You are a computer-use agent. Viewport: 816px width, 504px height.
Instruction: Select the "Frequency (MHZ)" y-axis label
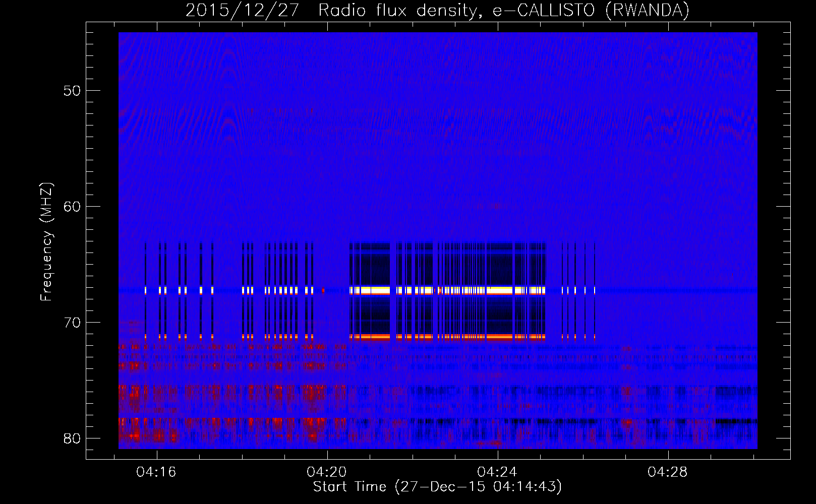tap(46, 242)
